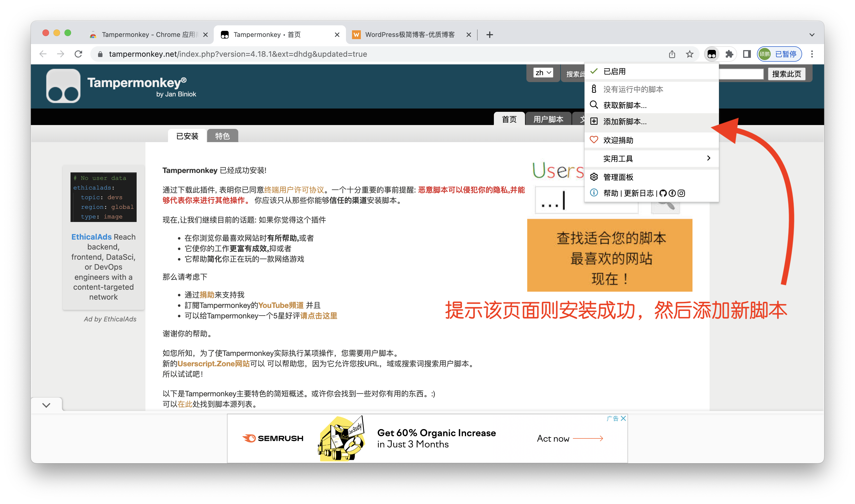Select 添加新脚本... menu entry
This screenshot has height=504, width=855.
click(x=651, y=121)
